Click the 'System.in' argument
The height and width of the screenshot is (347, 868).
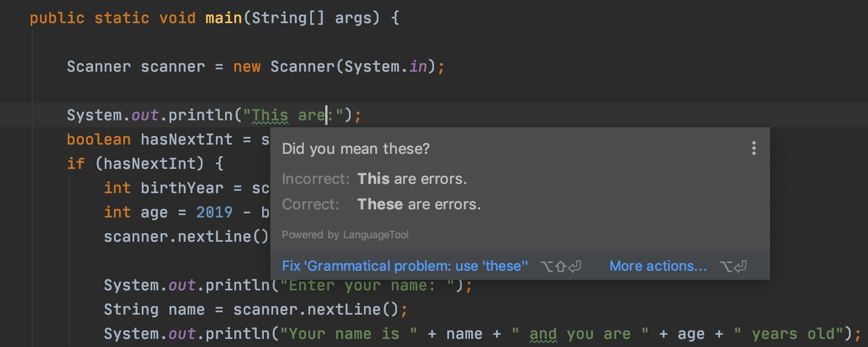pyautogui.click(x=386, y=67)
